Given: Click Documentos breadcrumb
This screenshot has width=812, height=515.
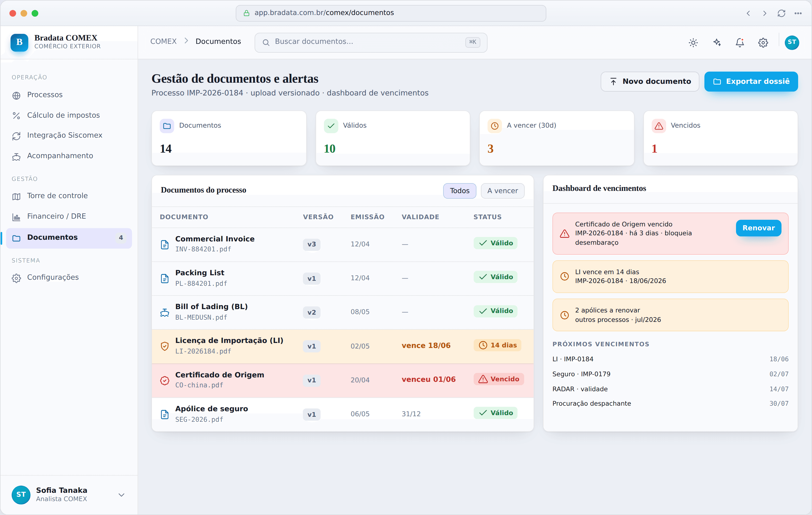Looking at the screenshot, I should tap(218, 42).
